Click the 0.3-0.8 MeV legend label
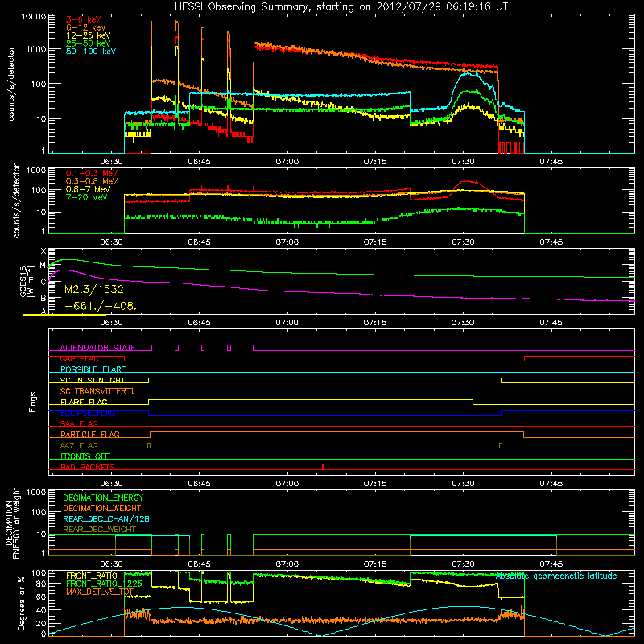 (92, 181)
